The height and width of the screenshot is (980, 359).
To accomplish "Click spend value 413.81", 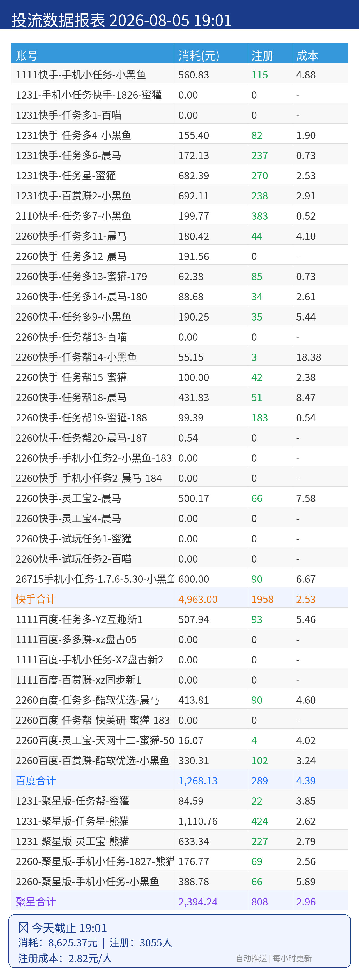I will point(194,700).
